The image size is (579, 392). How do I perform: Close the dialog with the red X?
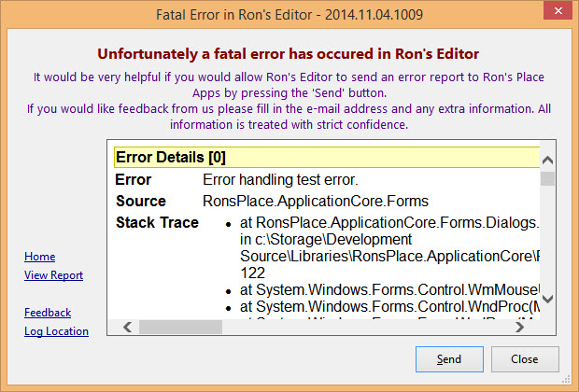(x=558, y=10)
